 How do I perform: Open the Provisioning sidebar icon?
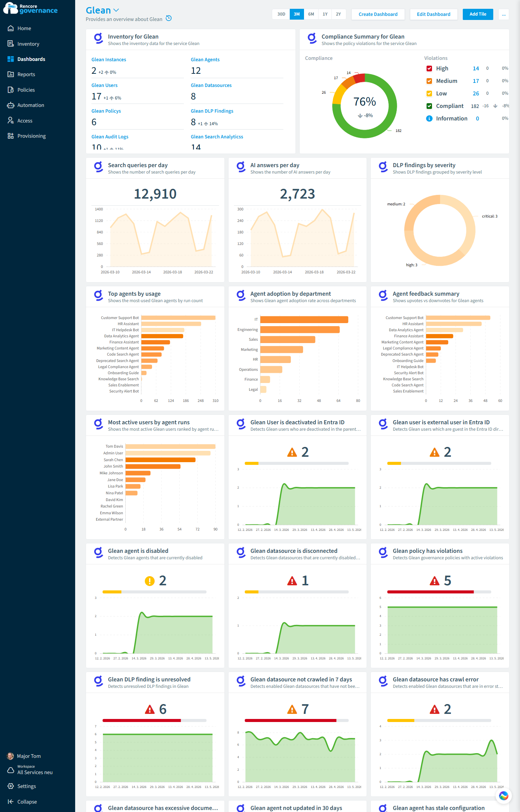pyautogui.click(x=11, y=136)
